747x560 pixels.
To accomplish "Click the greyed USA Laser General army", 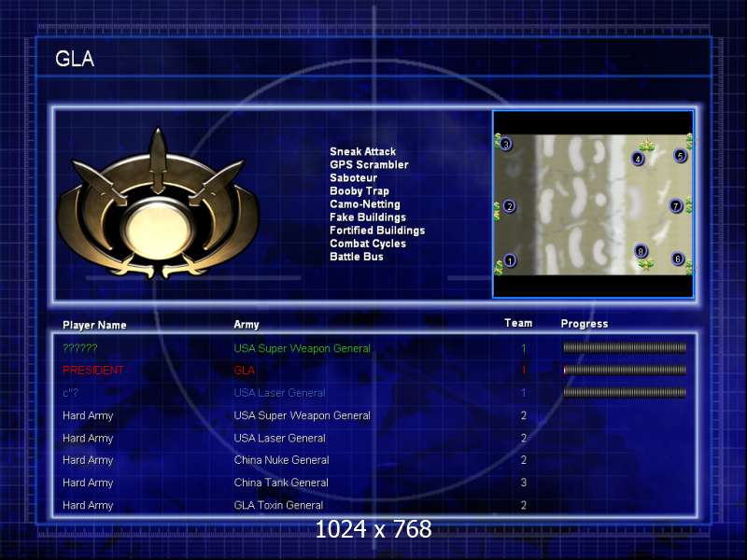I will 279,393.
